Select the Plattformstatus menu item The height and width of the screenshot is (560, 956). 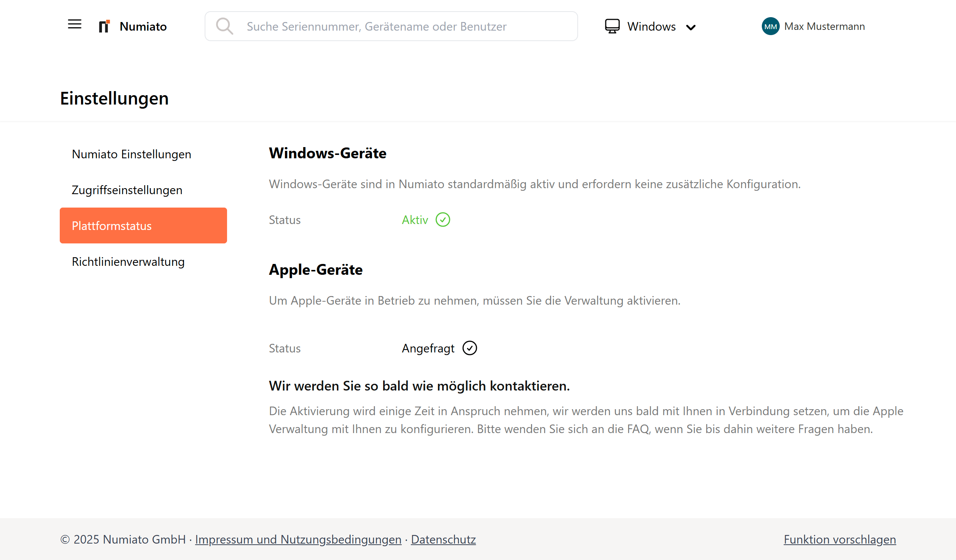tap(143, 225)
